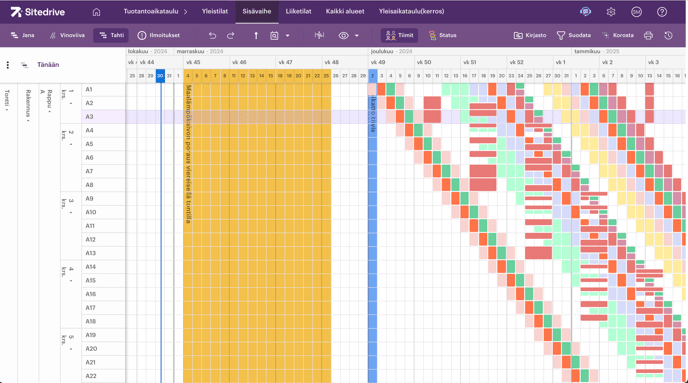Viewport: 688px width, 383px height.
Task: Open the settings gear icon
Action: pyautogui.click(x=611, y=12)
